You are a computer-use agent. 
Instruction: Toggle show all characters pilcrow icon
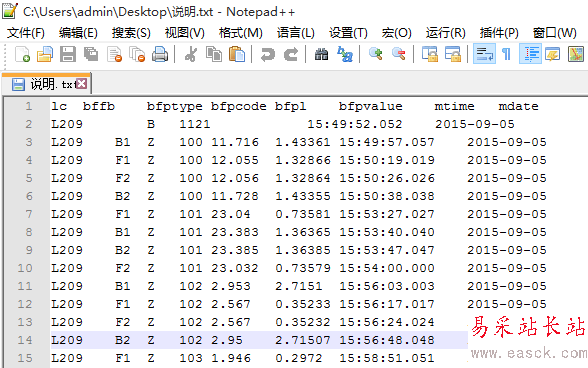coord(507,54)
